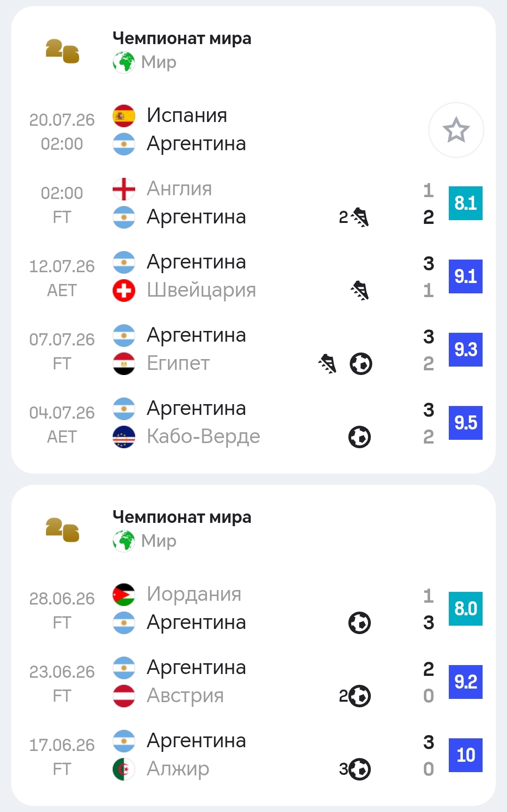Open the first Чемпионат мира tournament header
507x812 pixels.
coord(182,38)
